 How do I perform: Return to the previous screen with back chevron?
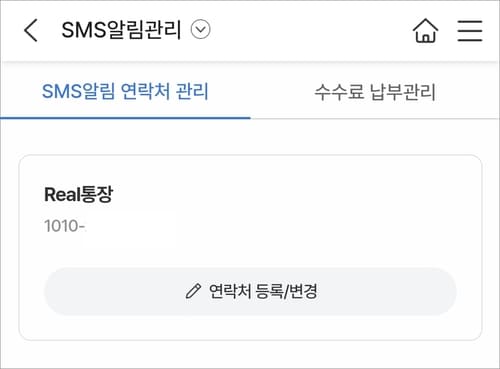coord(31,30)
